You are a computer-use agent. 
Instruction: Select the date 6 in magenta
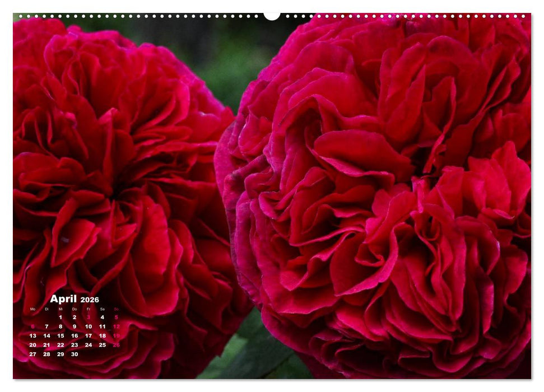point(33,326)
